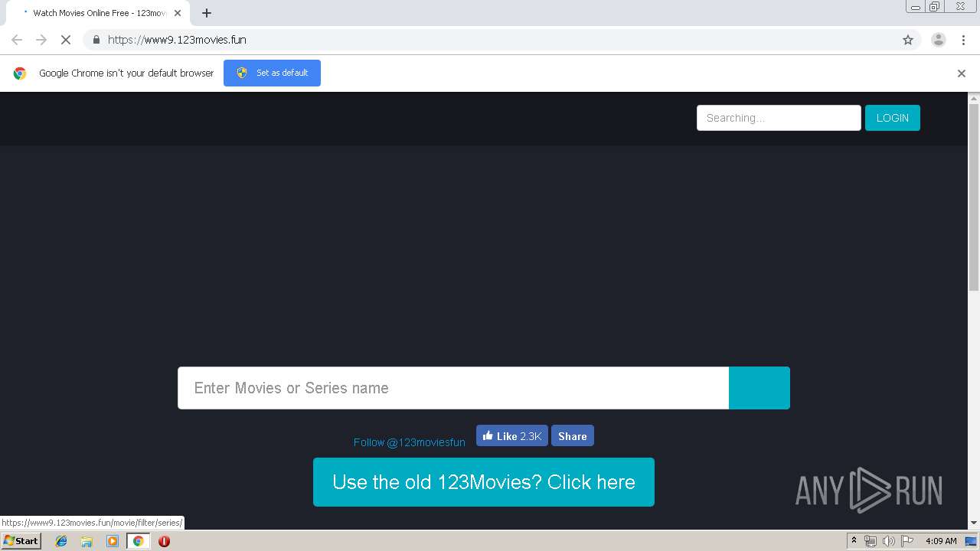Follow @123moviesfun link
The height and width of the screenshot is (551, 980).
click(410, 442)
